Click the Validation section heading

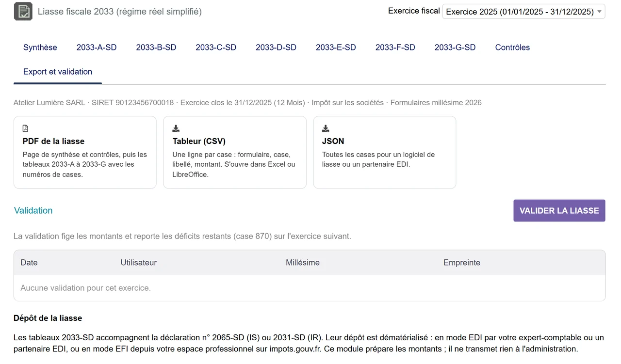coord(33,210)
